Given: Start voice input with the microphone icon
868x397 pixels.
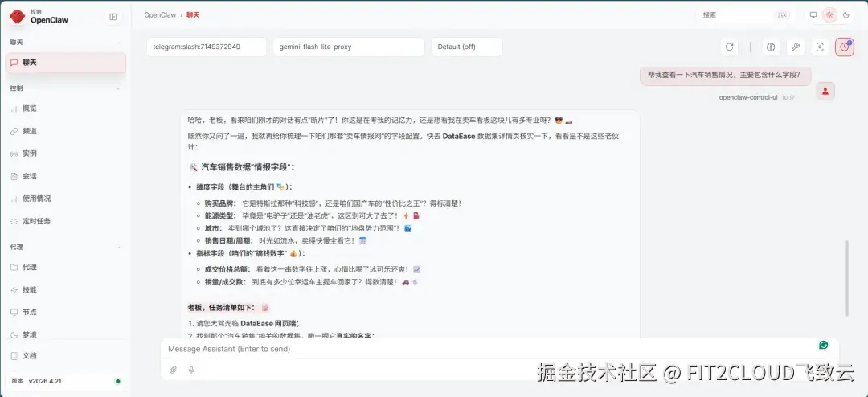Looking at the screenshot, I should click(x=191, y=370).
